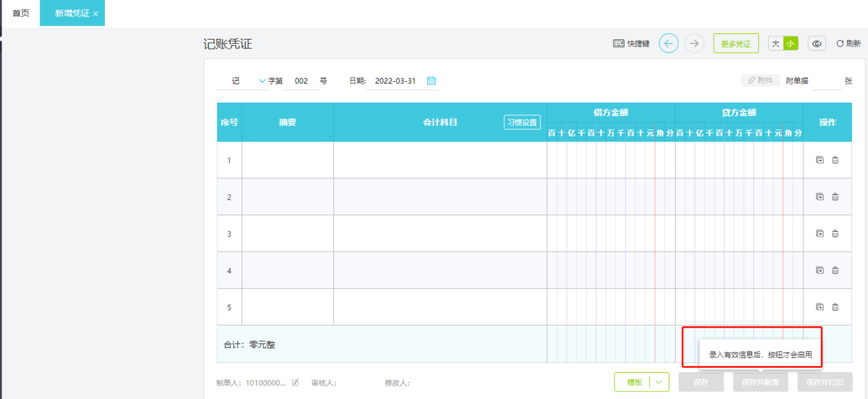868x399 pixels.
Task: Expand the 记 voucher word dropdown
Action: tap(262, 80)
